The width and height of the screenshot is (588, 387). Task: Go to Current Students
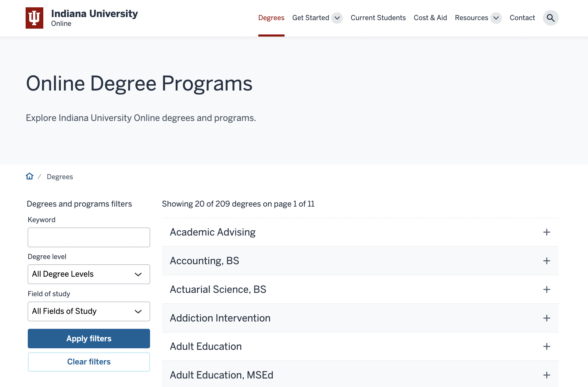click(x=378, y=18)
